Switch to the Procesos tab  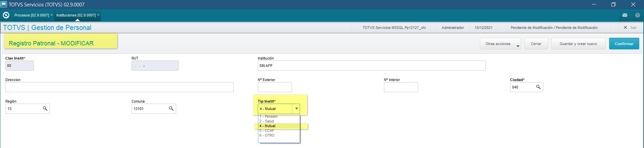pyautogui.click(x=32, y=15)
